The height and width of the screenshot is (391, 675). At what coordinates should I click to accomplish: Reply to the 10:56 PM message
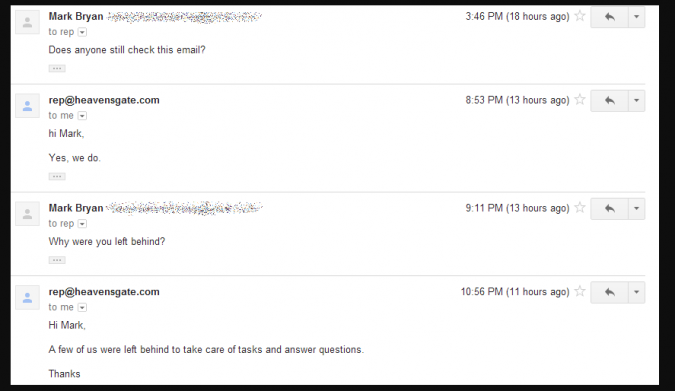click(x=609, y=292)
